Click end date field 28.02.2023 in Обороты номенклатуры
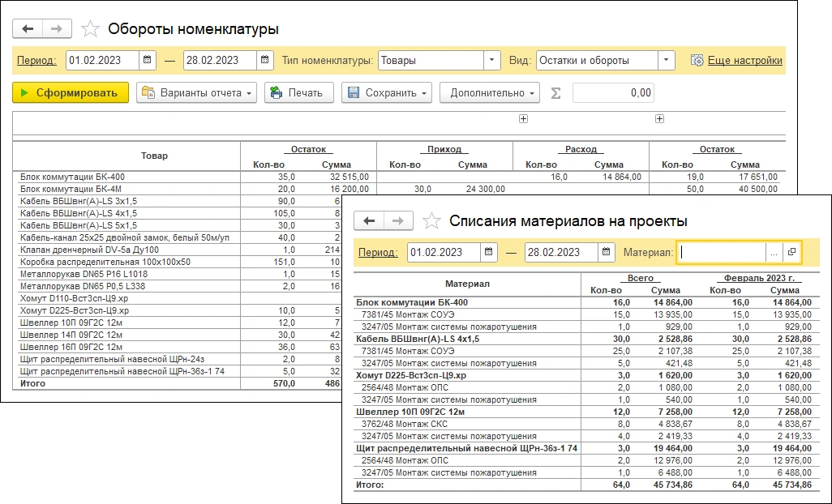This screenshot has height=504, width=832. (x=221, y=60)
